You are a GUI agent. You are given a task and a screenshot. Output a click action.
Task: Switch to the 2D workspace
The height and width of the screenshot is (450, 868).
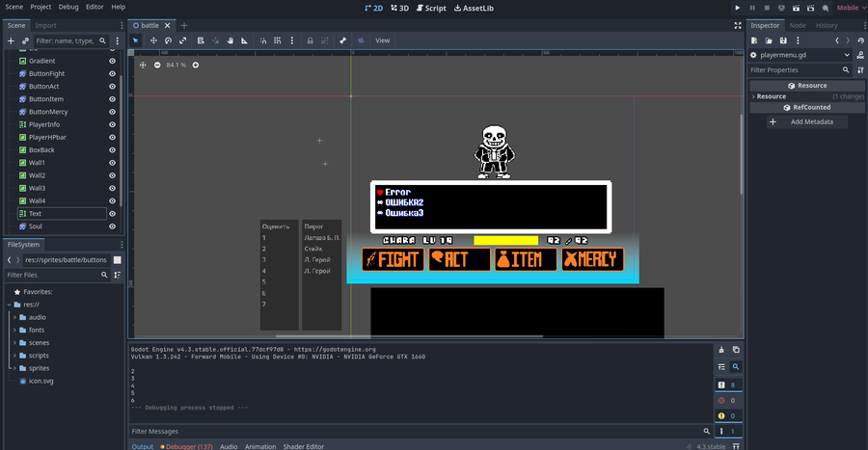pos(373,8)
